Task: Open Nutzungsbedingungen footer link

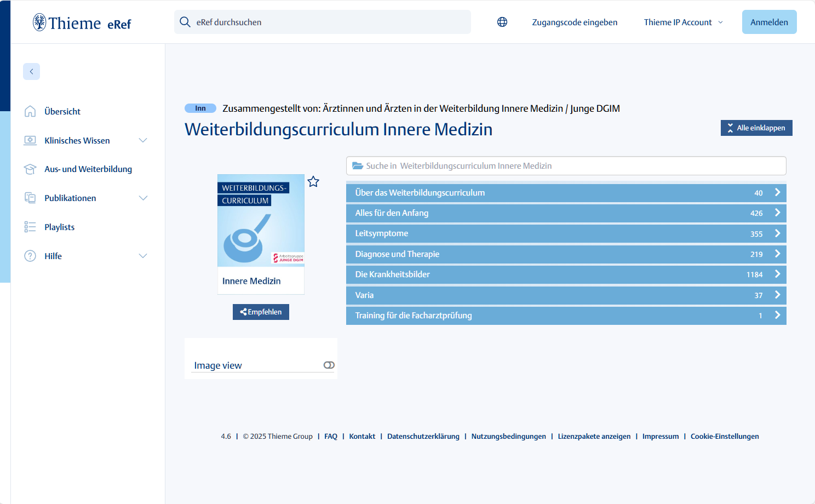Action: 509,436
